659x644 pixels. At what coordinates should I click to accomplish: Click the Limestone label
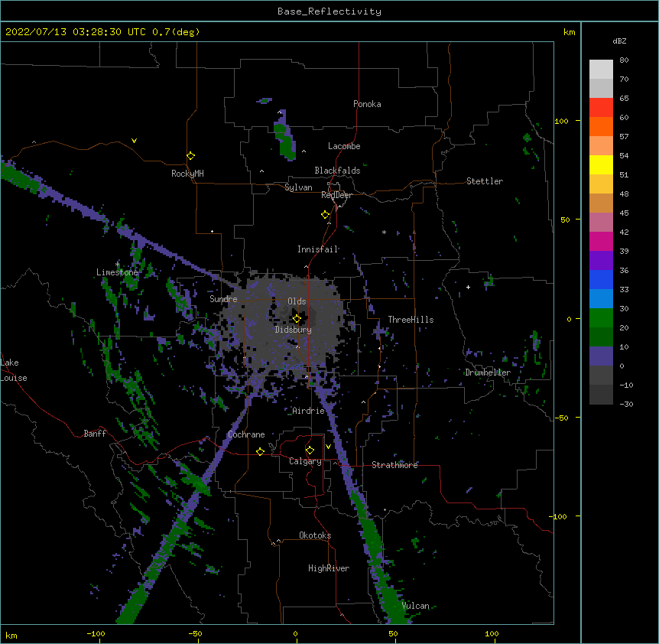[117, 272]
